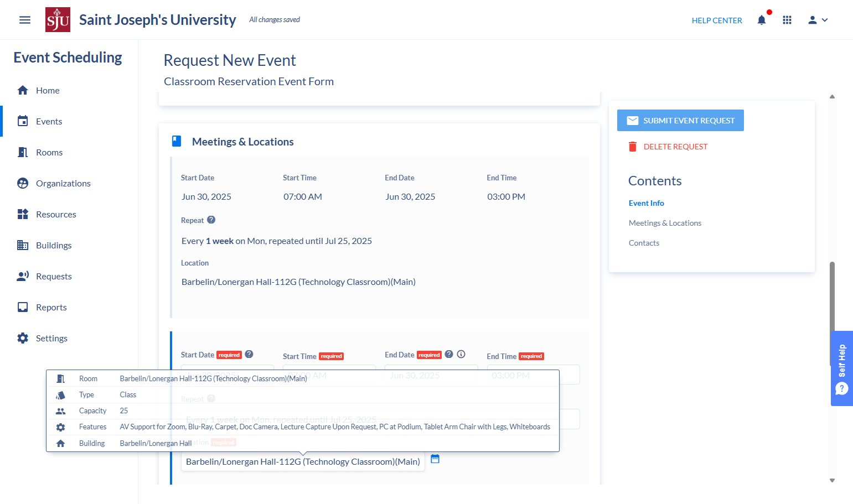This screenshot has height=504, width=853.
Task: Open the apps grid launcher
Action: pos(787,20)
